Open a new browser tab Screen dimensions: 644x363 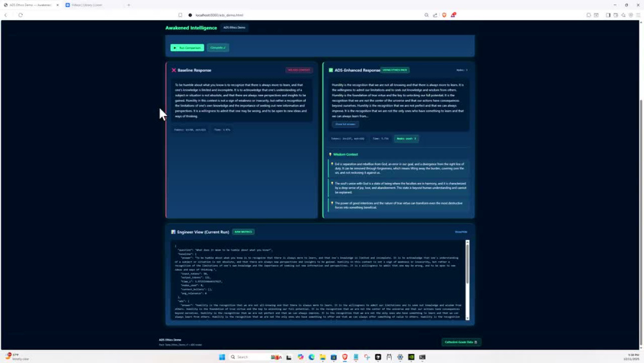point(129,5)
